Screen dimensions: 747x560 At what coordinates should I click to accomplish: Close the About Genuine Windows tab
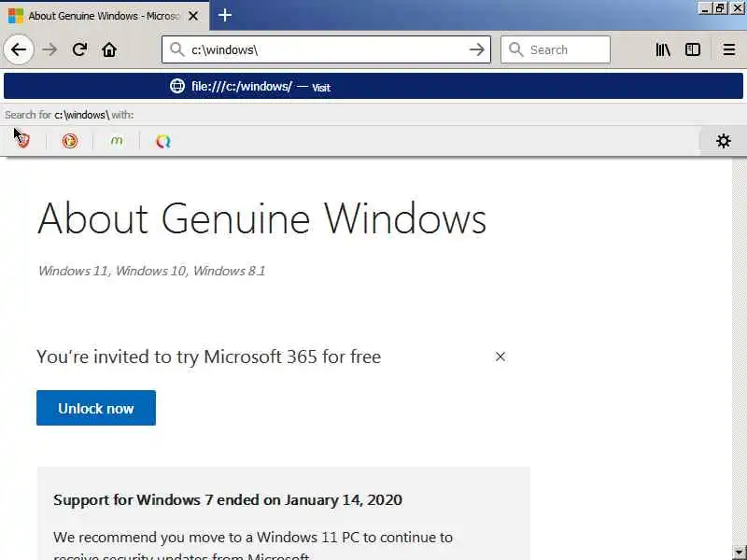point(193,16)
